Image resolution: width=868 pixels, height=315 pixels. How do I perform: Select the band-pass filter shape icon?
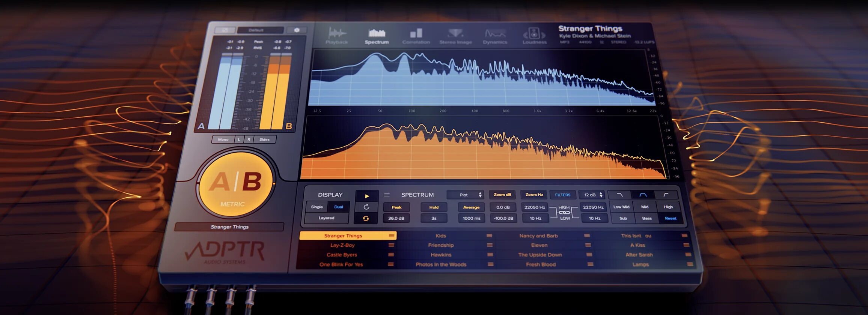(643, 195)
